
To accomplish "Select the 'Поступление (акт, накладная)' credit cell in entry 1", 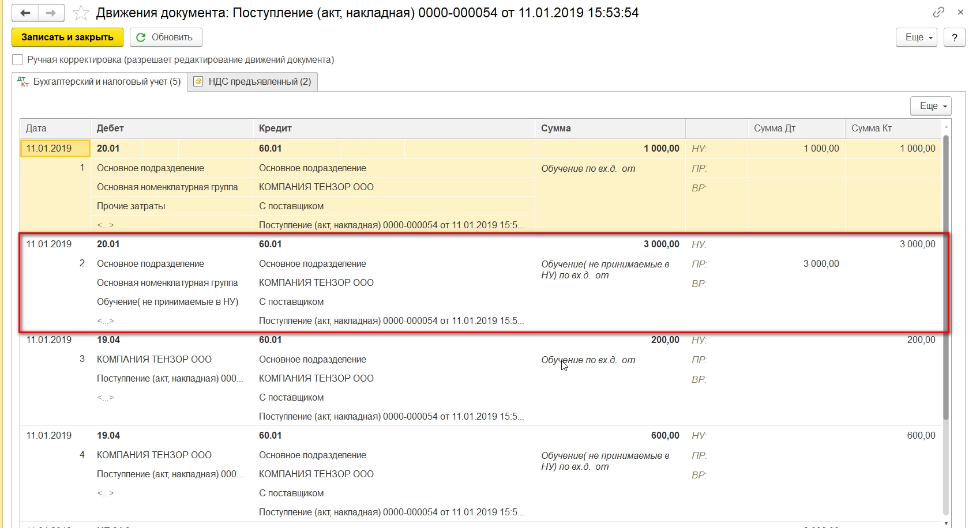I will click(x=394, y=225).
